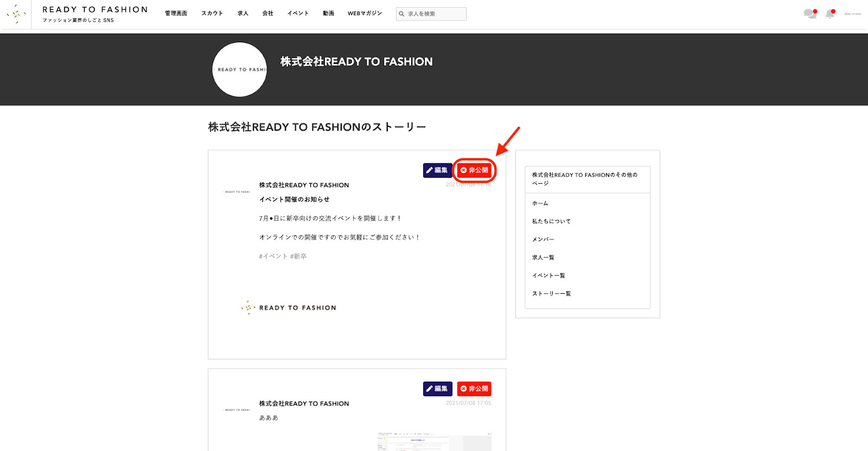Click the small author logo beside first story
This screenshot has width=868, height=451.
click(238, 192)
